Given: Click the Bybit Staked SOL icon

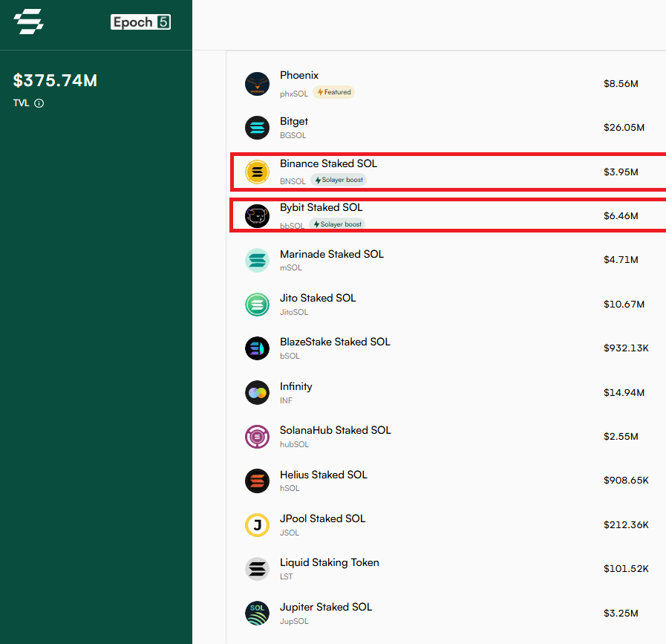Looking at the screenshot, I should tap(257, 216).
